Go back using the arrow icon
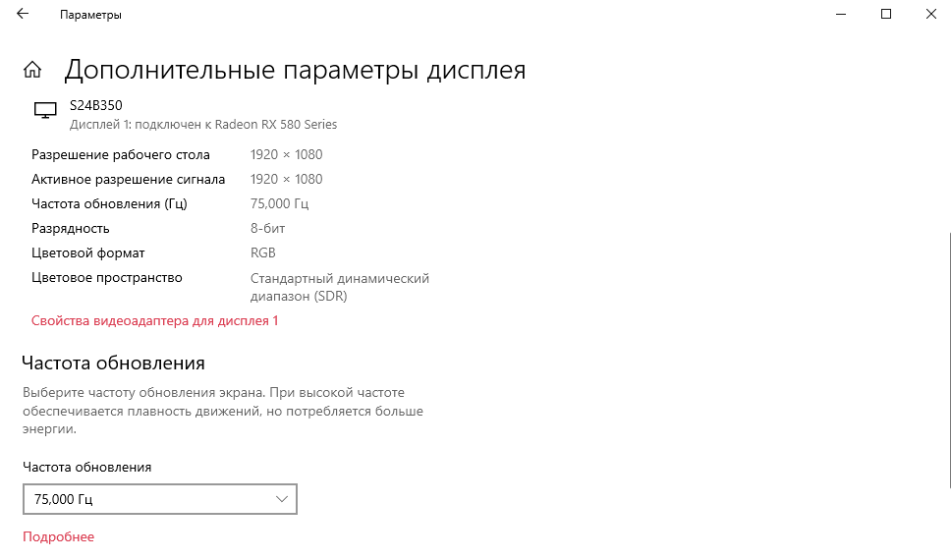The height and width of the screenshot is (560, 951). 23,14
